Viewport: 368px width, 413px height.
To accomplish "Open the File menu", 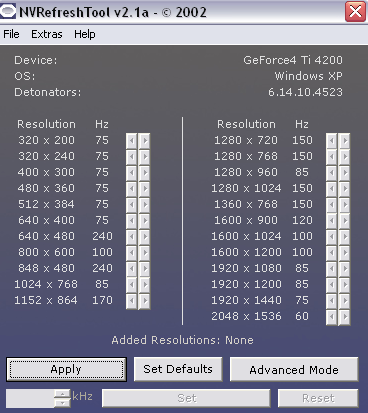I will (11, 34).
